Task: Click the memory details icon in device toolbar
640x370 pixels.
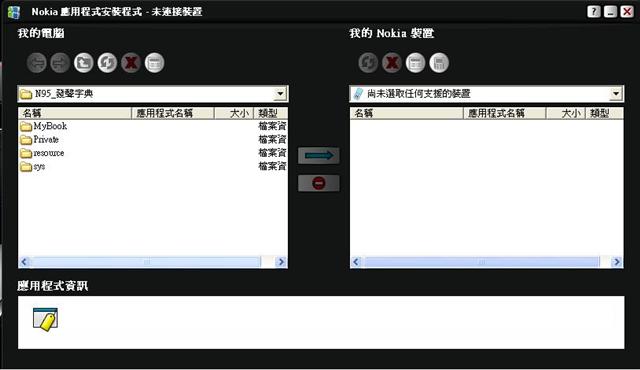Action: 439,63
